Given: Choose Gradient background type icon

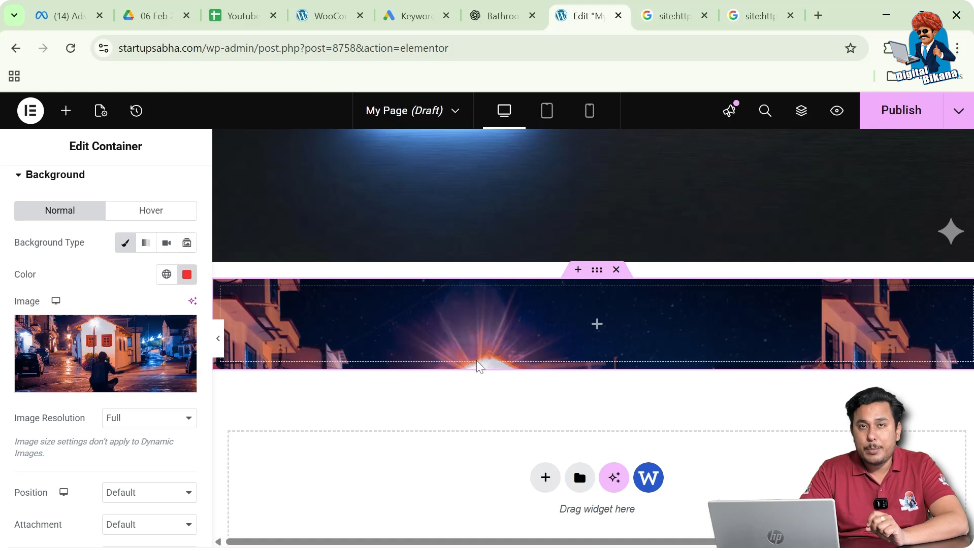Looking at the screenshot, I should pos(145,243).
